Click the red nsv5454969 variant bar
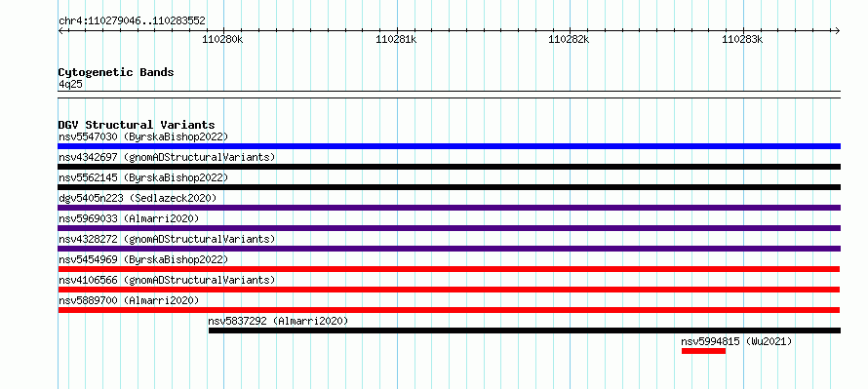The image size is (868, 389). [449, 269]
